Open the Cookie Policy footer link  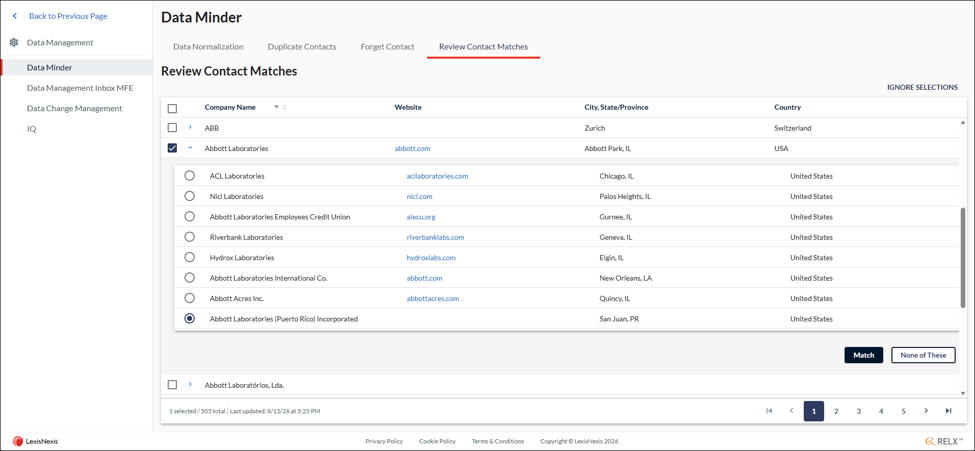pyautogui.click(x=437, y=441)
